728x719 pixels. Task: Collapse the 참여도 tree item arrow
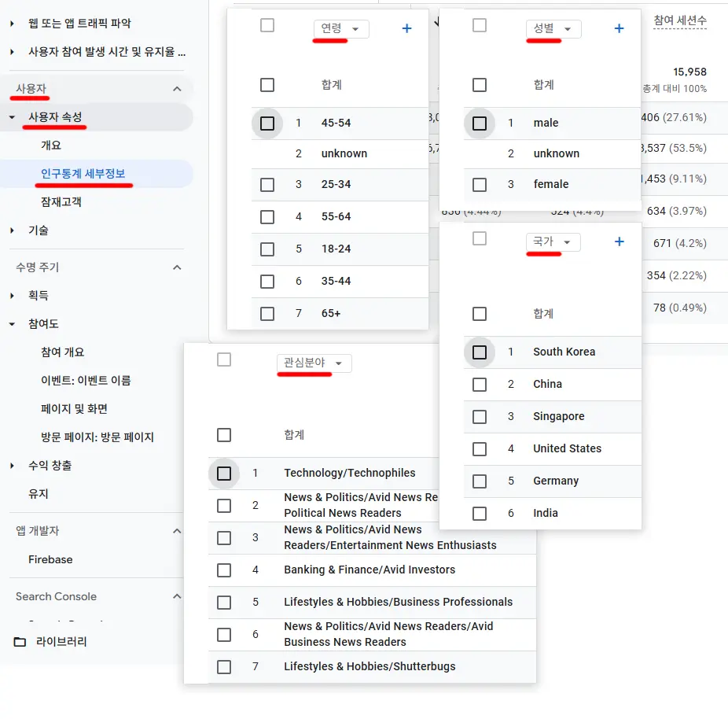12,324
